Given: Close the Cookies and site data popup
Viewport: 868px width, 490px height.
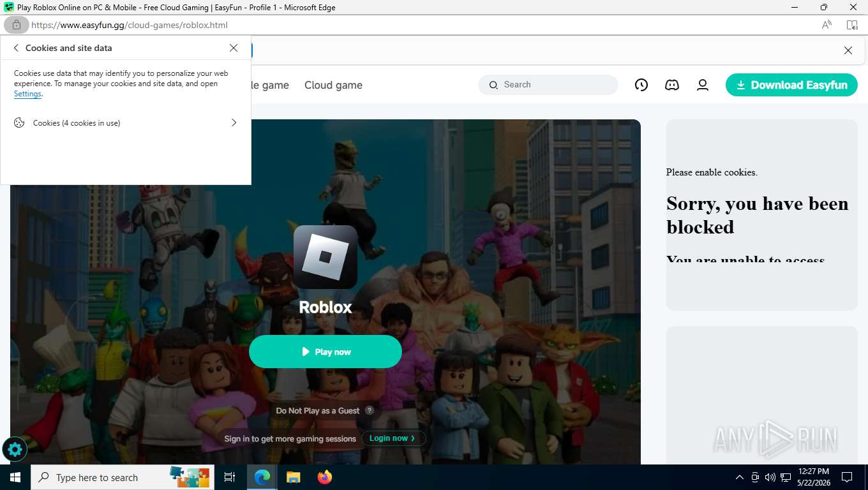Looking at the screenshot, I should pyautogui.click(x=234, y=48).
